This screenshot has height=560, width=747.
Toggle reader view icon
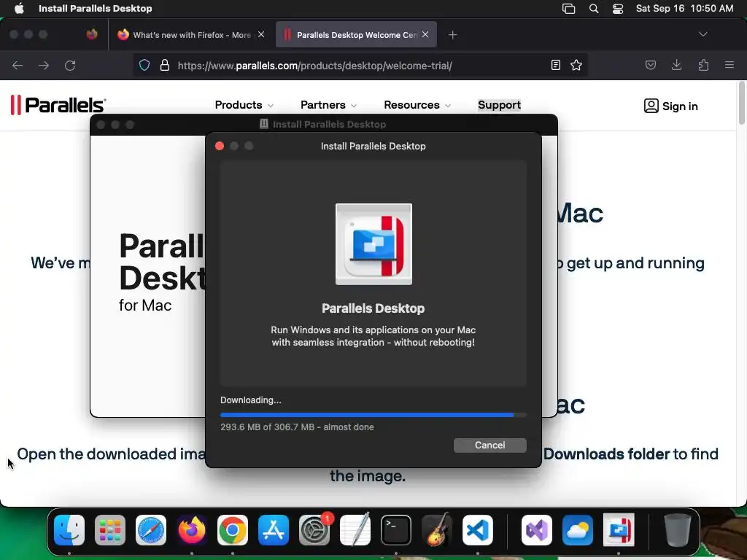(x=555, y=65)
